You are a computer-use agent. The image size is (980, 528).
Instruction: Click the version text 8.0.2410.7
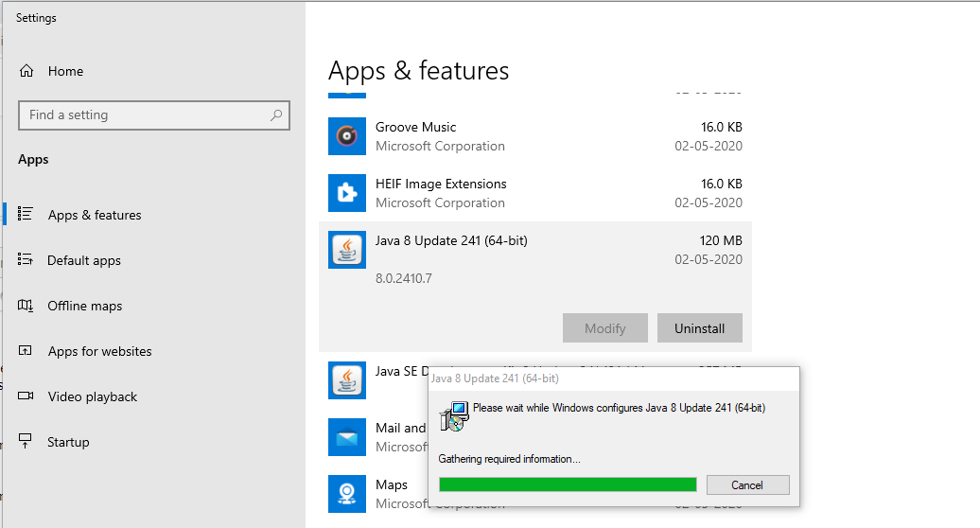click(x=403, y=279)
